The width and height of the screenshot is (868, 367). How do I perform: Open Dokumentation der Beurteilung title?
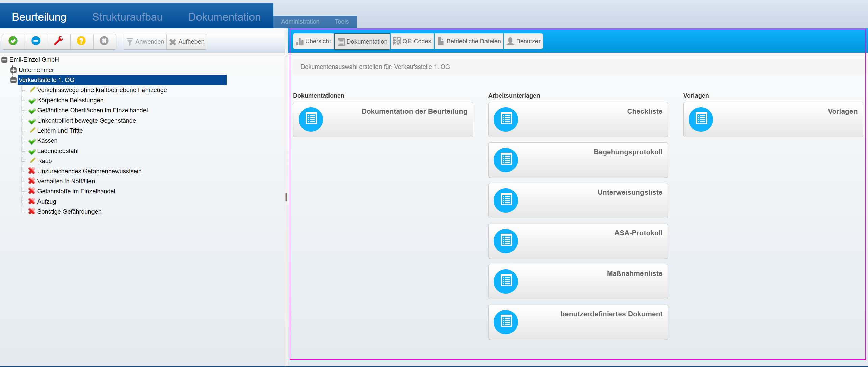[414, 111]
